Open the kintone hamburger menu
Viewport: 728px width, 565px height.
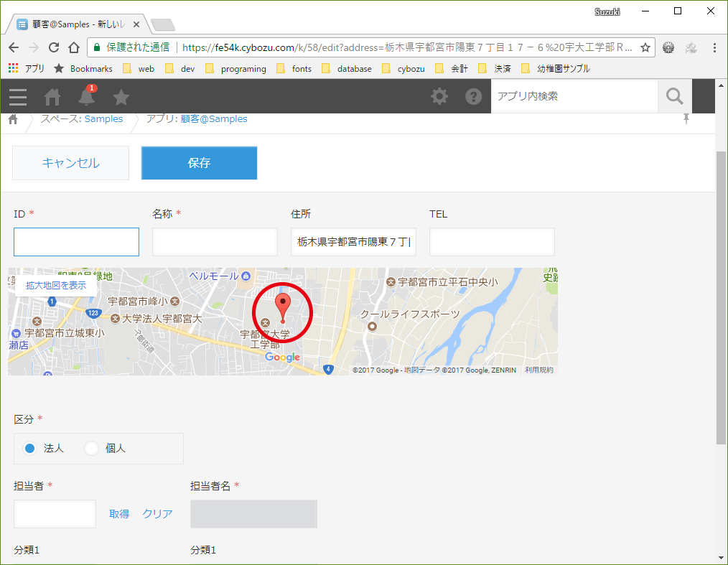tap(18, 97)
